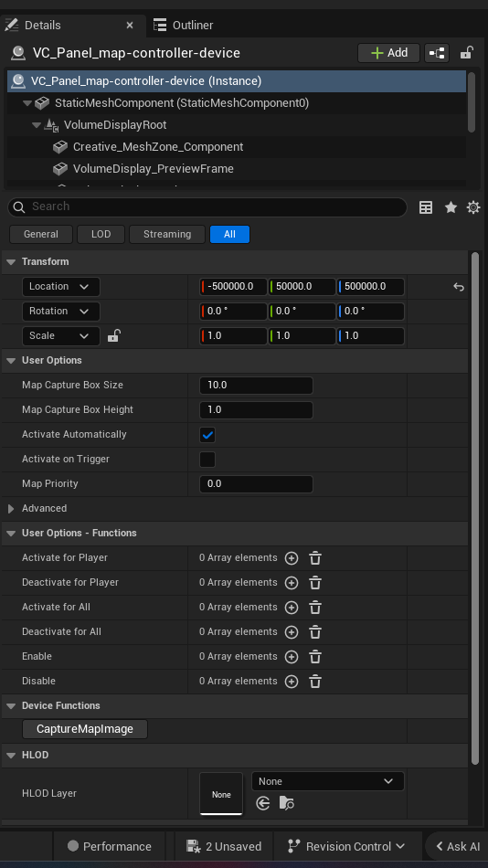Collapse the HLOD section
The image size is (488, 868).
[11, 755]
